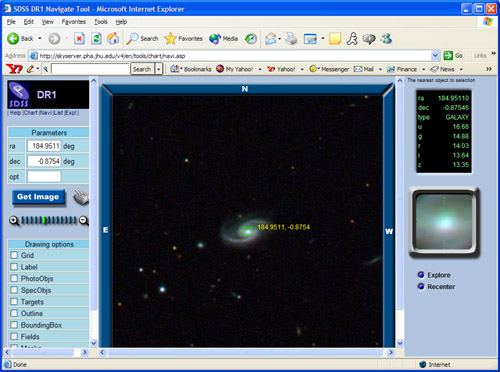Viewport: 500px width, 372px height.
Task: Open Favorites star icon
Action: [x=170, y=39]
